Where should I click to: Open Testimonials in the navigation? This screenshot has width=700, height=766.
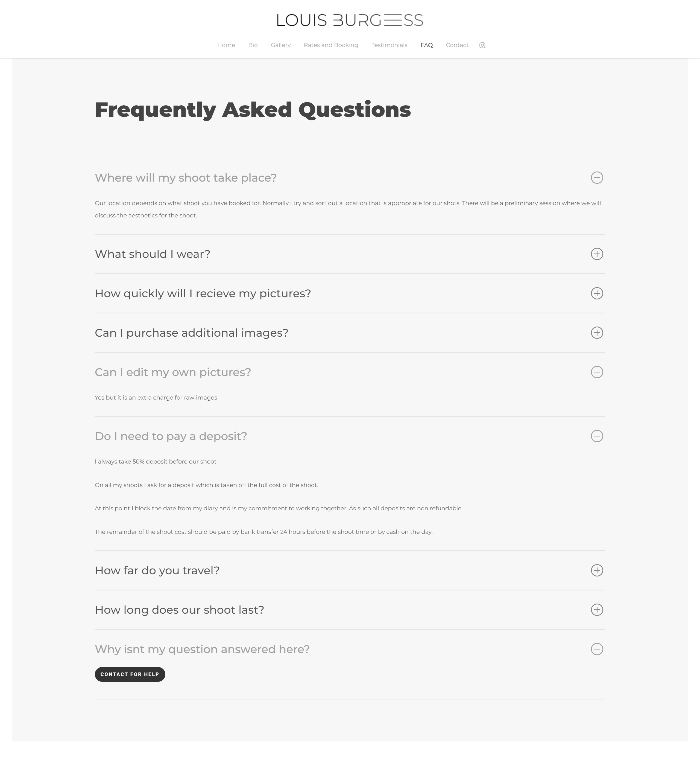(389, 45)
